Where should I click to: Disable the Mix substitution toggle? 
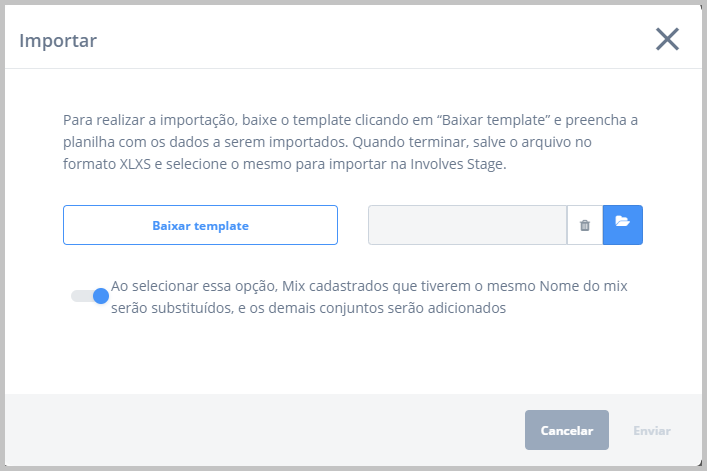pos(90,296)
